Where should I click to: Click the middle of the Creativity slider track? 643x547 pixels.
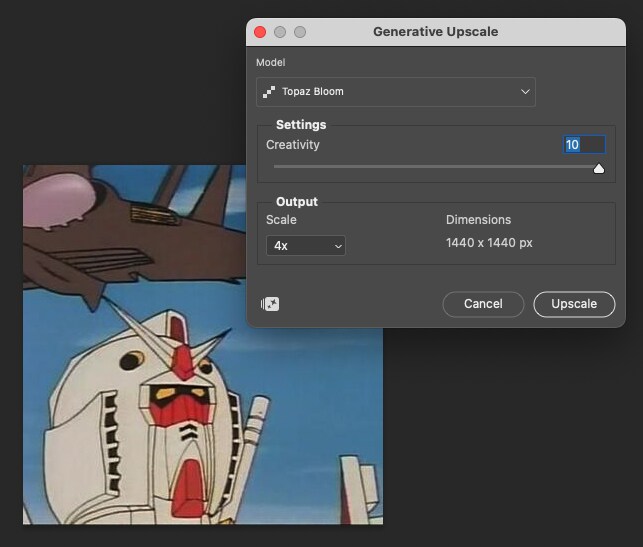click(435, 167)
